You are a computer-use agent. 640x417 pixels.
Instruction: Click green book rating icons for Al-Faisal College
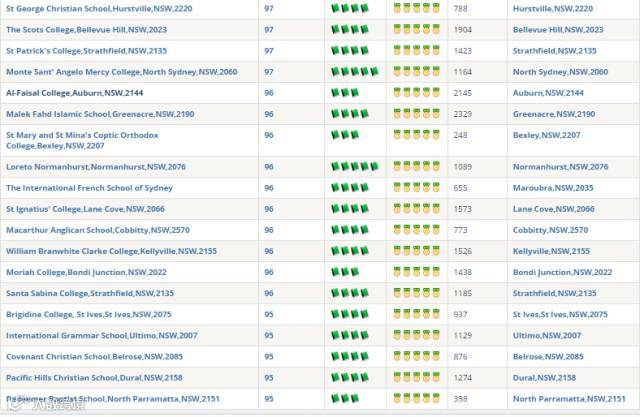pyautogui.click(x=345, y=93)
